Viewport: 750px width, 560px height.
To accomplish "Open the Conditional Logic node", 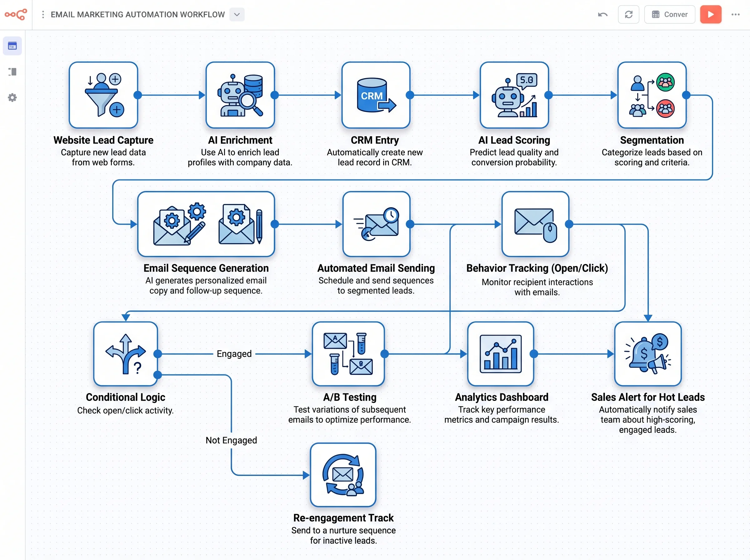I will [125, 355].
